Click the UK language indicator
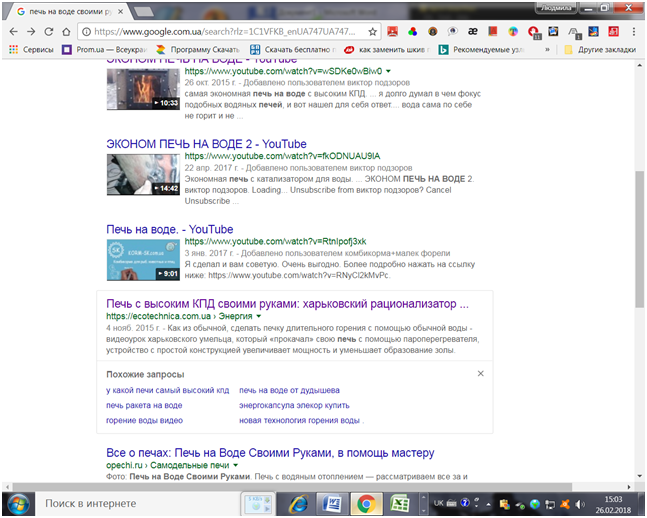The width and height of the screenshot is (647, 518). pyautogui.click(x=438, y=503)
